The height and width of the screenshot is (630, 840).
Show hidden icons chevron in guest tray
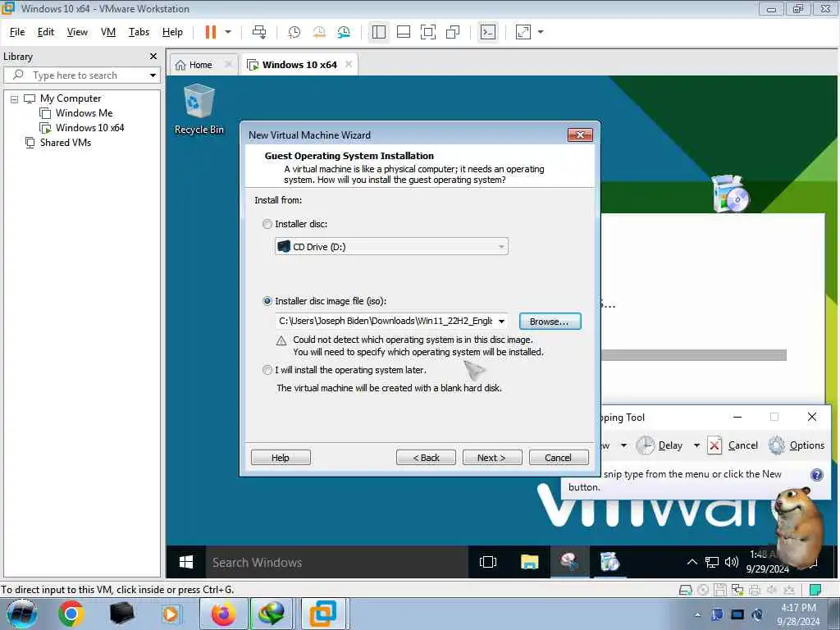pyautogui.click(x=692, y=562)
